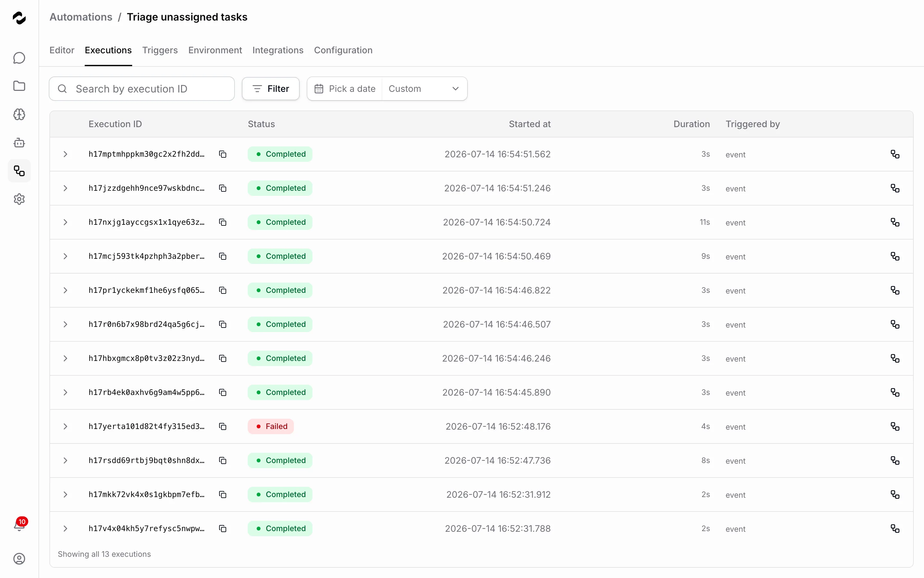
Task: Expand row h17nxjg1ayccgsx1x1qye63z
Action: click(x=65, y=222)
